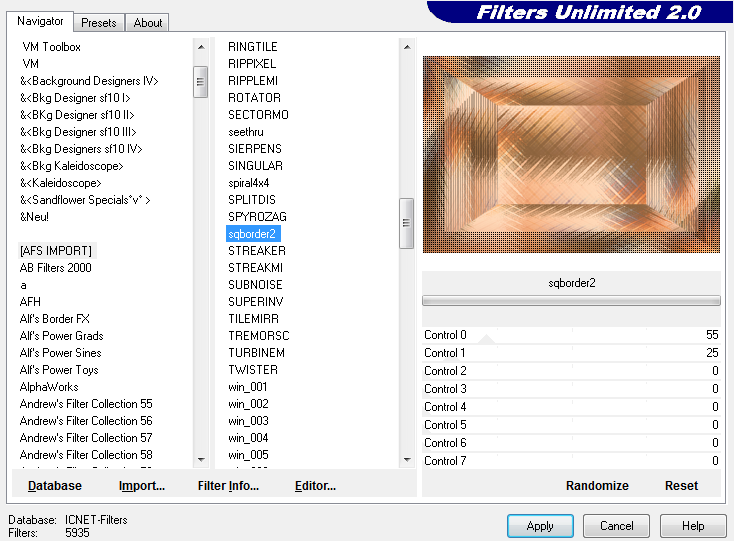The height and width of the screenshot is (541, 734).
Task: Choose the RIPPIXEL filter
Action: click(252, 64)
